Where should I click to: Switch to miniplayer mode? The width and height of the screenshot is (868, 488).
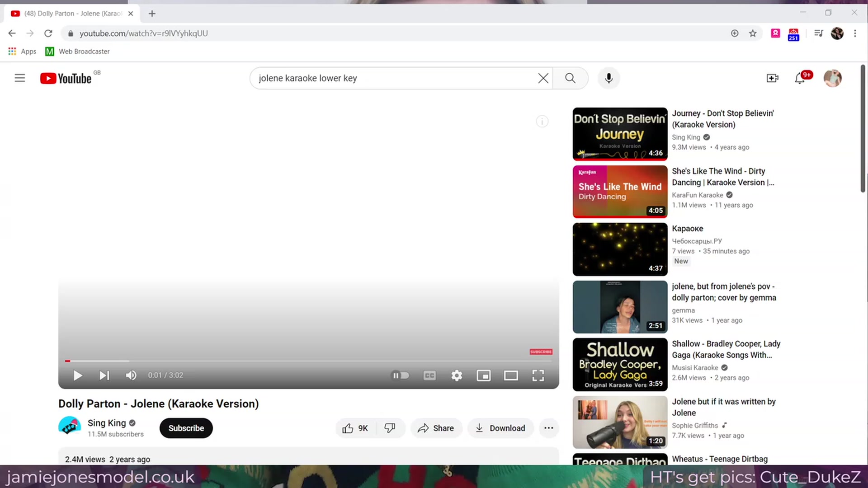click(x=484, y=375)
